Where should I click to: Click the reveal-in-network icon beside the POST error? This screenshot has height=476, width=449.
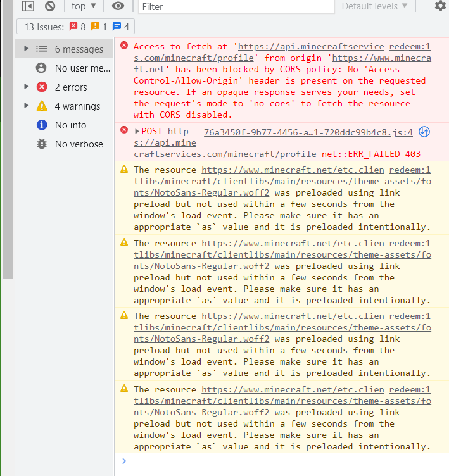[x=425, y=132]
